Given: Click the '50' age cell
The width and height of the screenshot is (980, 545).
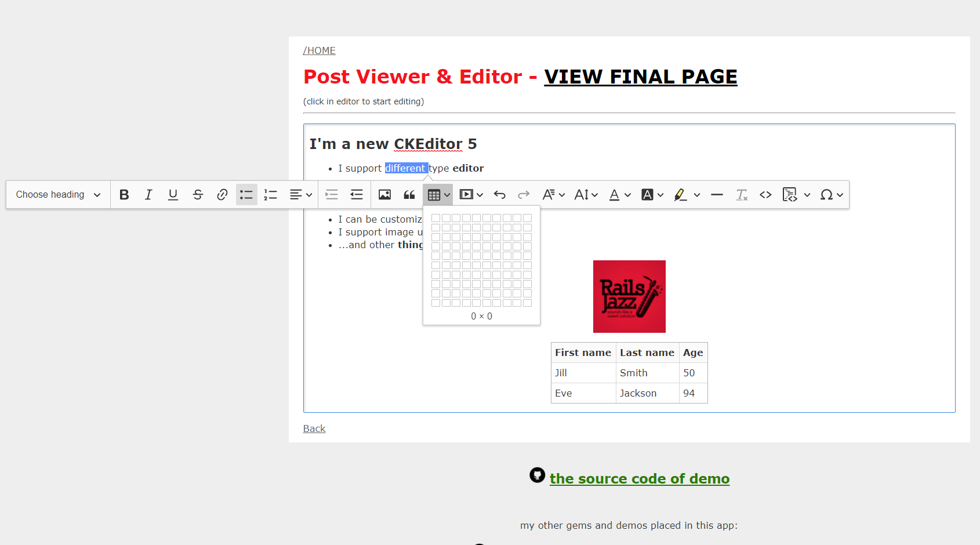Looking at the screenshot, I should tap(693, 373).
